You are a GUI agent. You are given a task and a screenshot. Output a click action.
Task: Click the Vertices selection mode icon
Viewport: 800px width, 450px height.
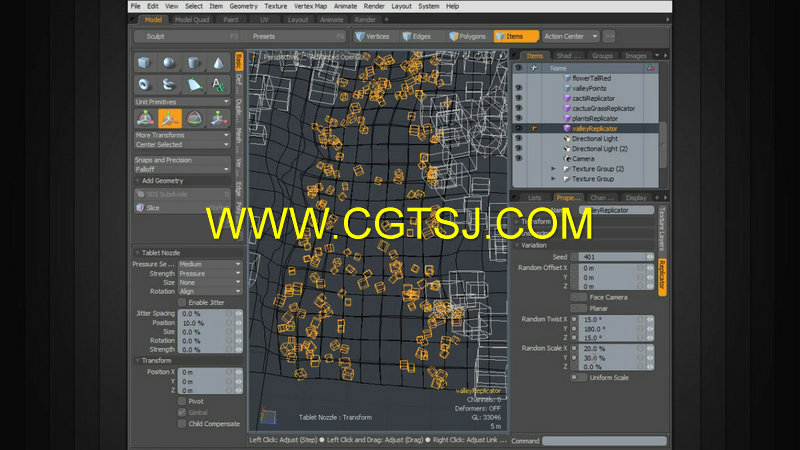[x=360, y=36]
